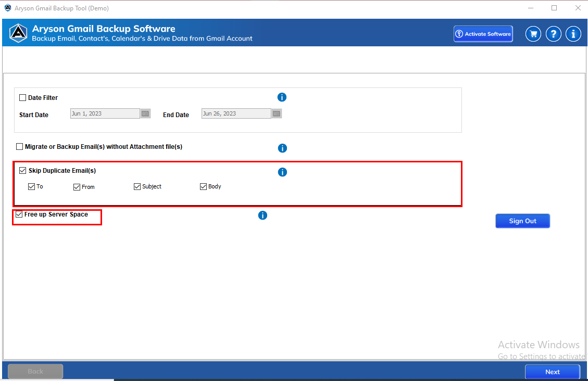Click the info icon in the header
The width and height of the screenshot is (588, 381).
point(573,34)
